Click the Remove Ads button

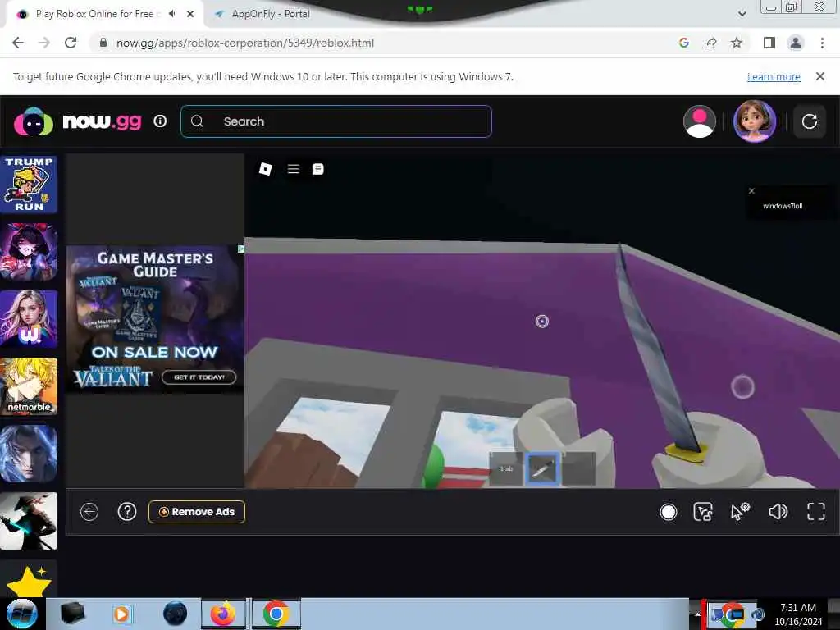point(197,512)
